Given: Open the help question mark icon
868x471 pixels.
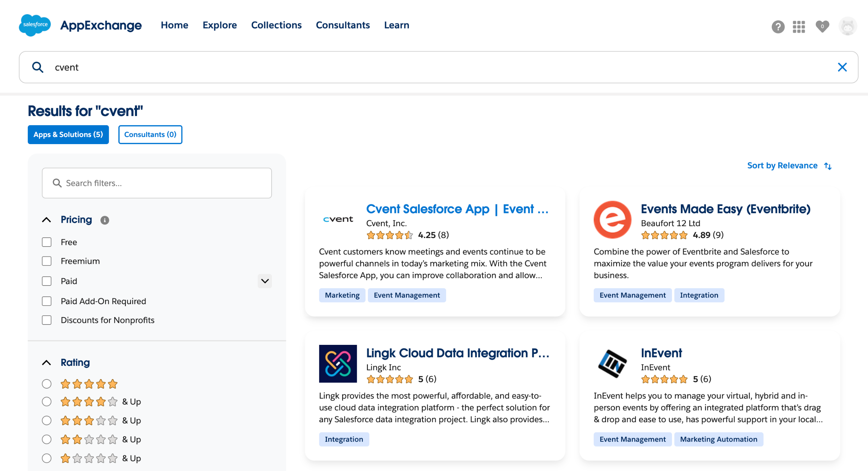Looking at the screenshot, I should pos(778,26).
